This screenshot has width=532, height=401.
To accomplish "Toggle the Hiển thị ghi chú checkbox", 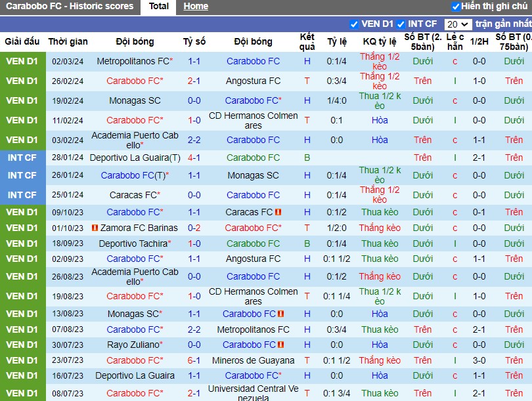I will pyautogui.click(x=456, y=7).
